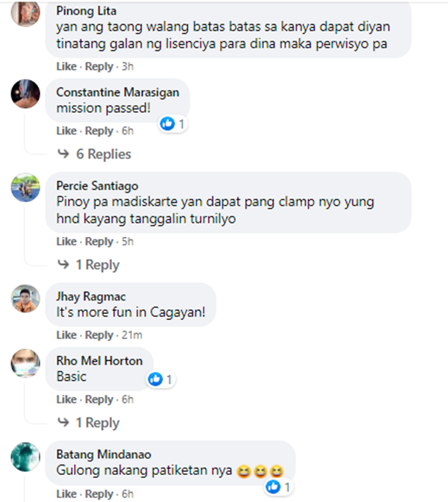The height and width of the screenshot is (502, 448).
Task: View like reaction on 'mission passed!' comment
Action: (x=173, y=124)
